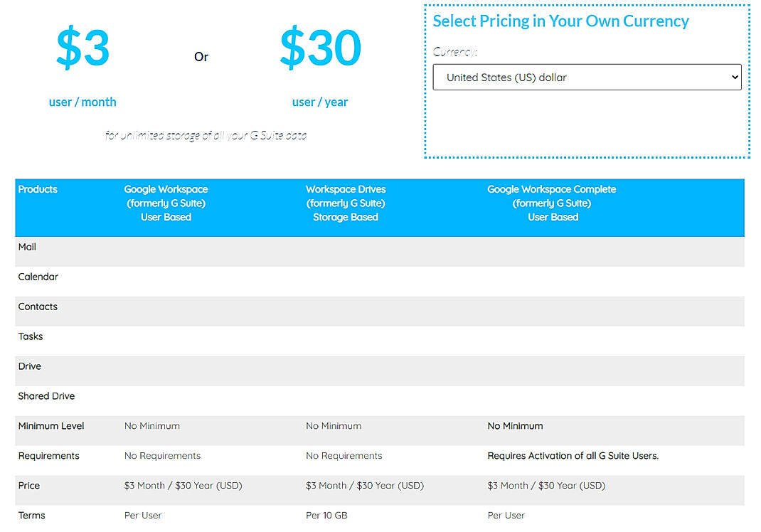Click the user / year label
Viewport: 761px width, 532px height.
click(x=320, y=102)
